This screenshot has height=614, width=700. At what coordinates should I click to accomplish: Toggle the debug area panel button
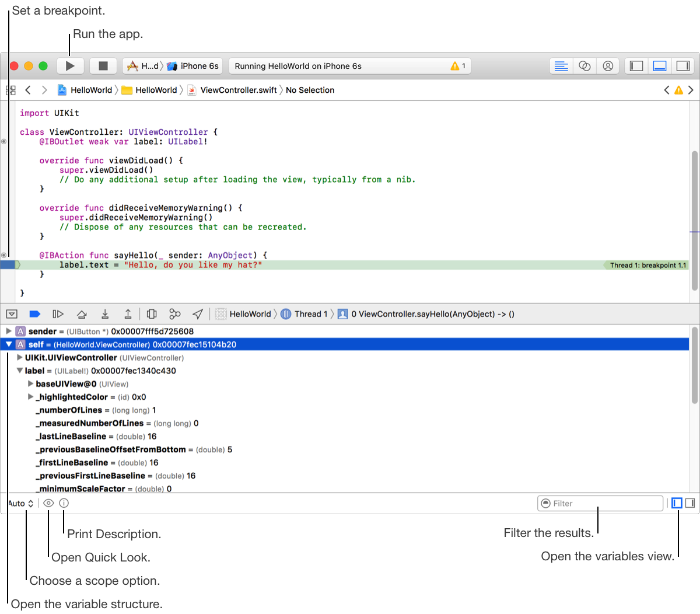point(659,66)
